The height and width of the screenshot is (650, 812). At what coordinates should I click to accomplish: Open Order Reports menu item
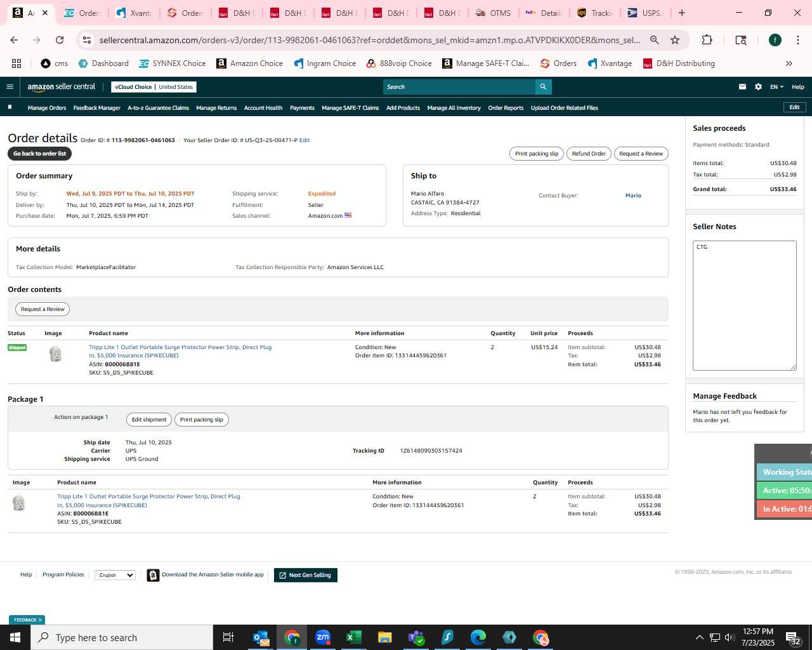pos(506,108)
